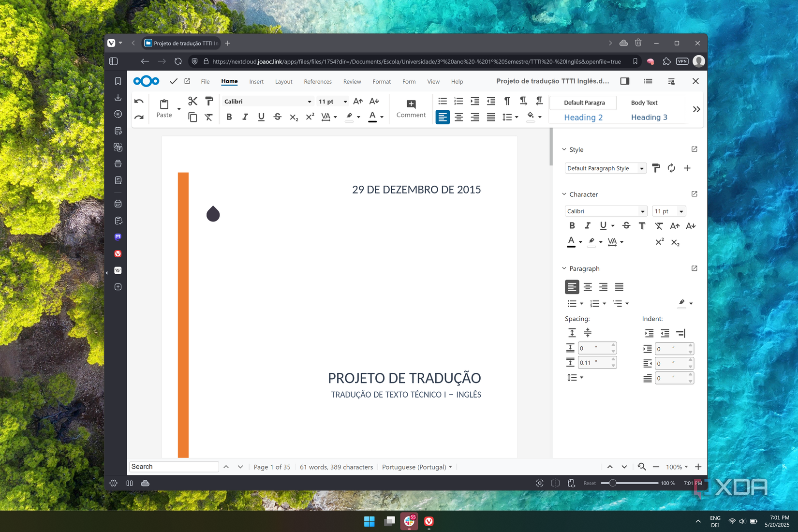Select the bulleted list icon in the ribbon
Viewport: 798px width, 532px height.
(442, 101)
